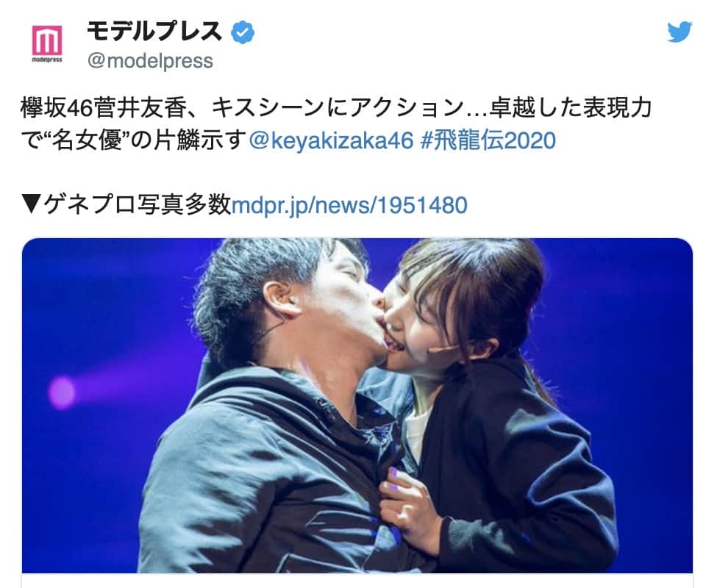
Task: Open the Twitter bird logo link
Action: tap(680, 32)
